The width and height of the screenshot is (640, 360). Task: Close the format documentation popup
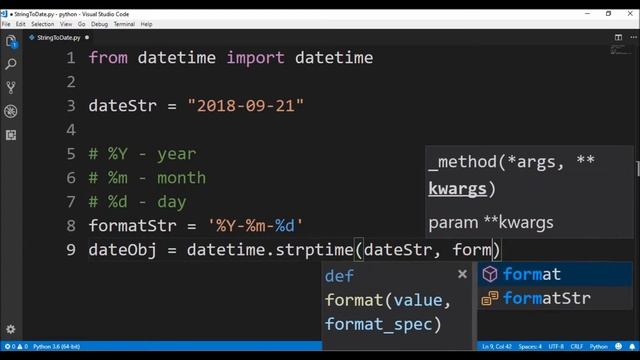click(462, 274)
